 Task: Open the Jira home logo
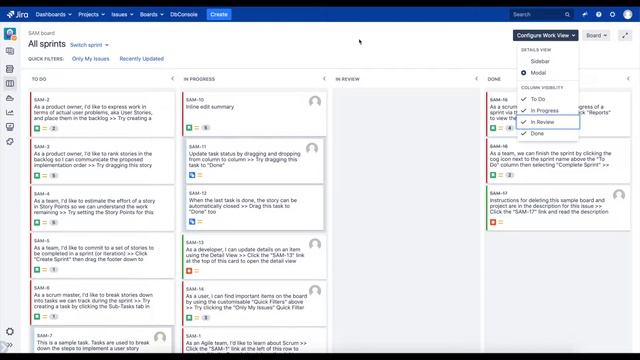click(x=18, y=14)
